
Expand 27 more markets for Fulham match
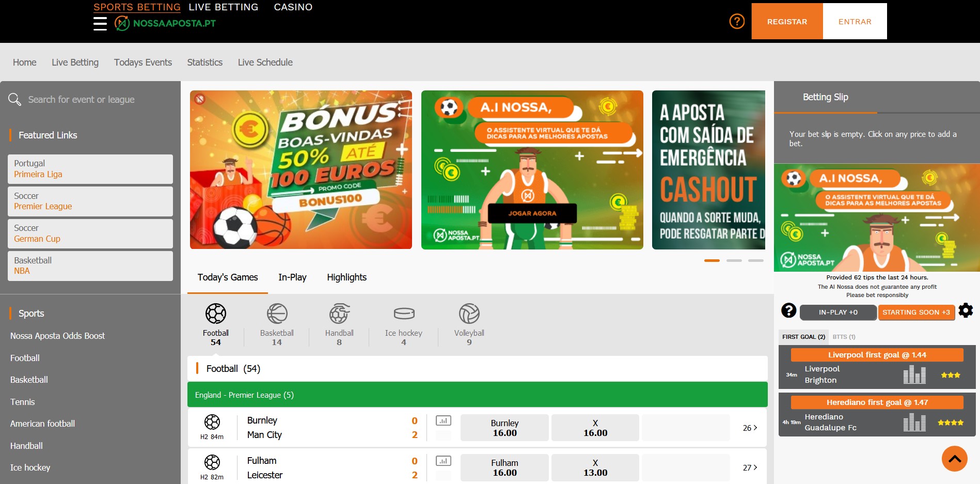point(750,467)
